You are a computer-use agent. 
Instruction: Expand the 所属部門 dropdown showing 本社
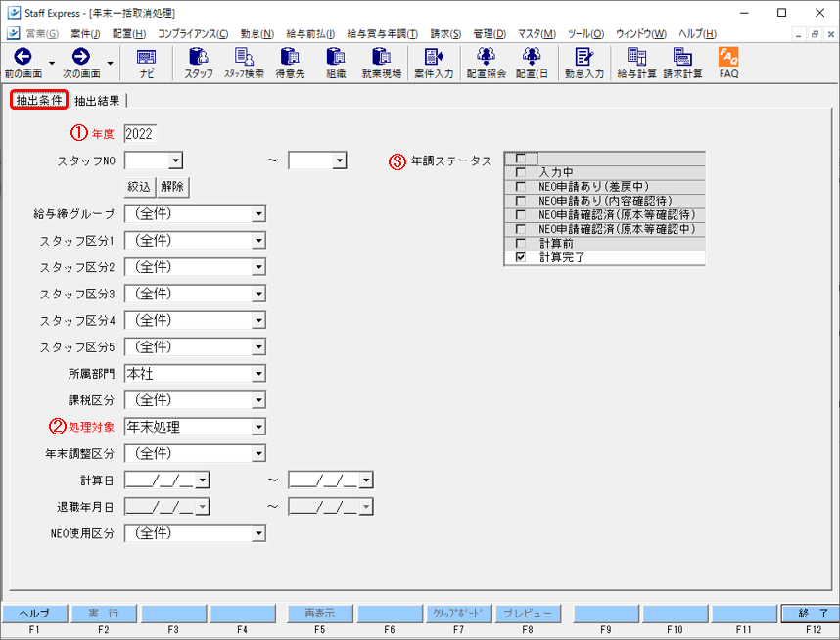258,373
